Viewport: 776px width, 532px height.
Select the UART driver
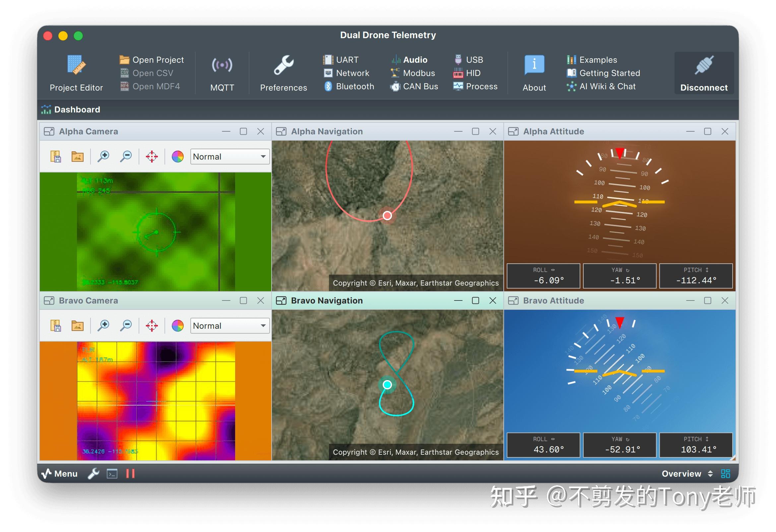[x=341, y=60]
